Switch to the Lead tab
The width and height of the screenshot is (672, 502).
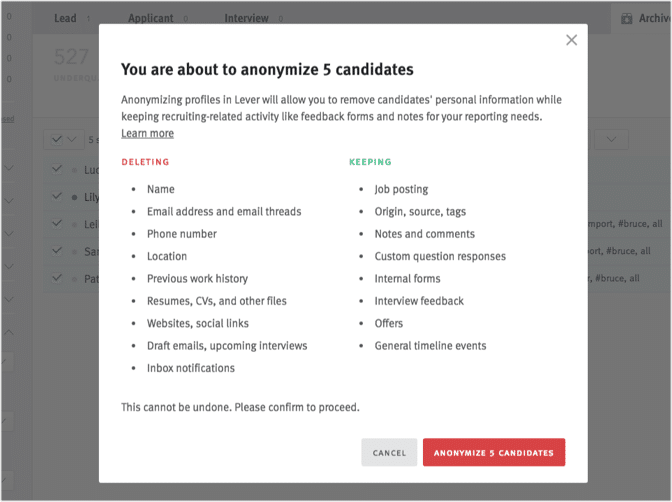pos(65,18)
